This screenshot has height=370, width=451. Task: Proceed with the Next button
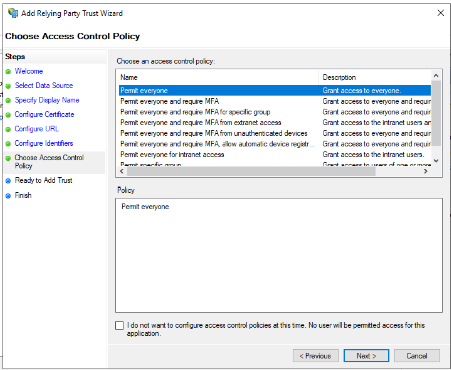[x=366, y=356]
